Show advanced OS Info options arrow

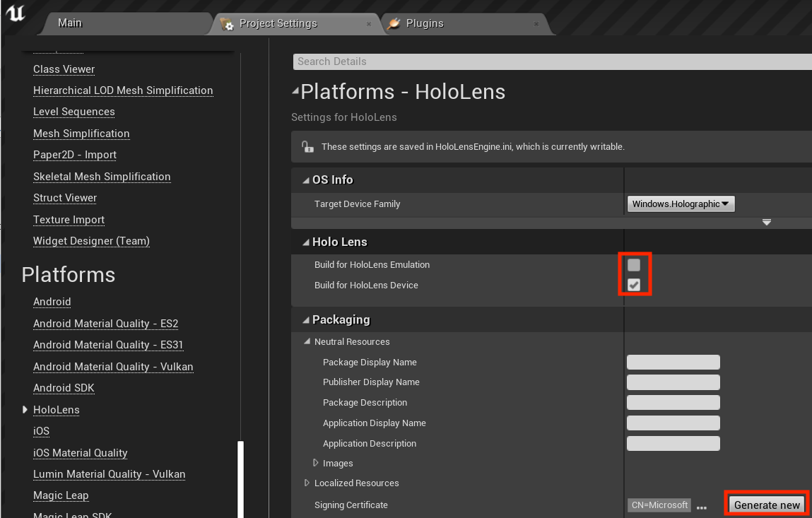pyautogui.click(x=767, y=222)
